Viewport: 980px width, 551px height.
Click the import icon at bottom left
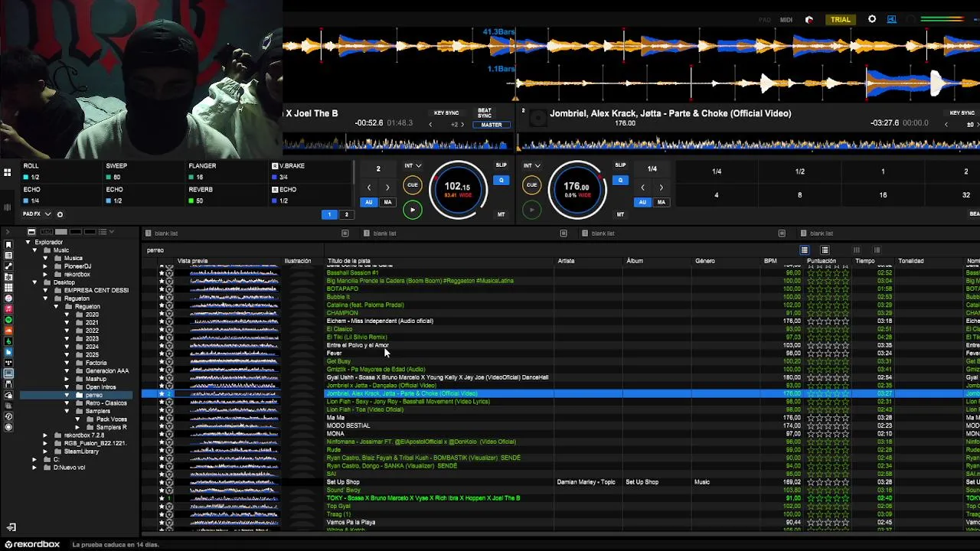pos(11,527)
